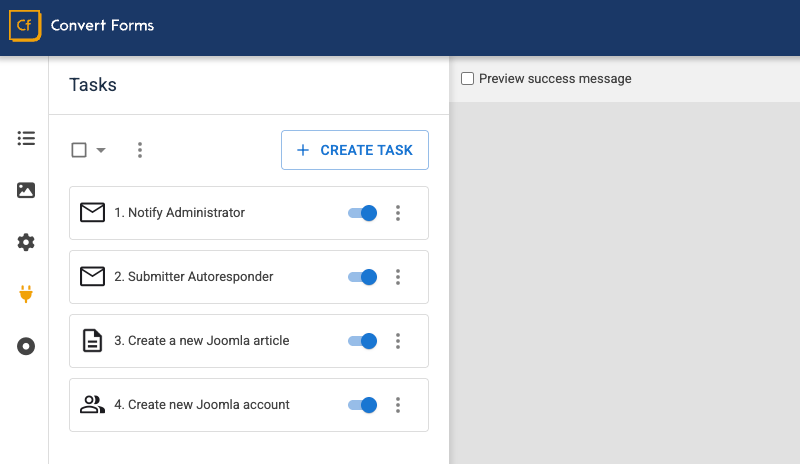Turn off Create a new Joomla article toggle
Image resolution: width=800 pixels, height=464 pixels.
pos(362,341)
